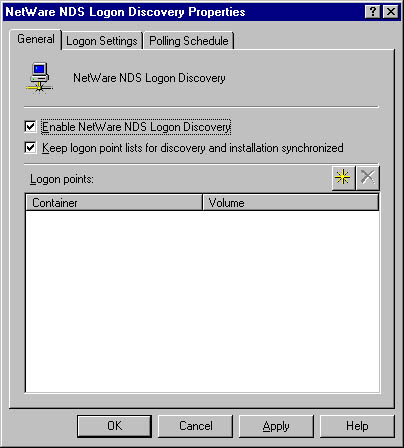Click the yellow starburst New logon point icon
The width and height of the screenshot is (404, 448).
343,178
